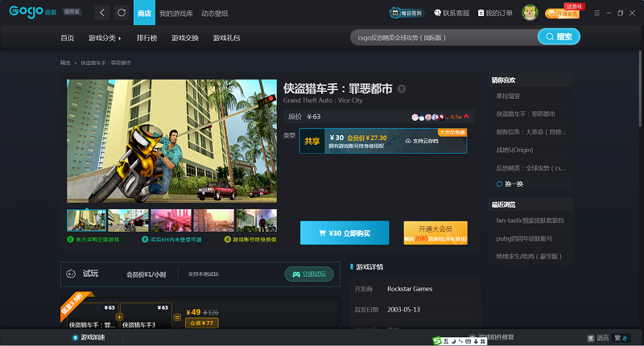Open the user avatar profile

click(x=530, y=13)
